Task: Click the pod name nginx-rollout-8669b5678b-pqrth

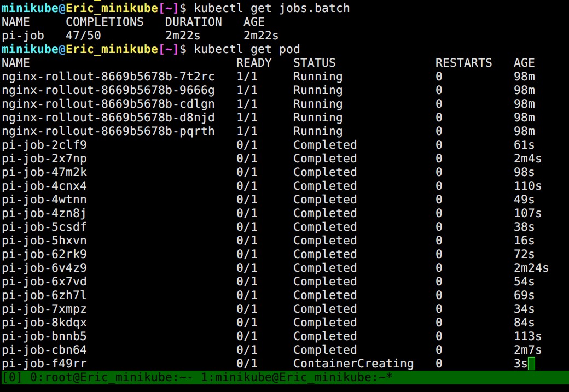Action: tap(108, 131)
